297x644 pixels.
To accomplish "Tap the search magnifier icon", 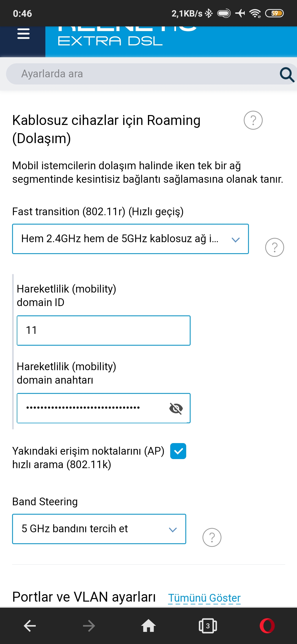I will [287, 74].
